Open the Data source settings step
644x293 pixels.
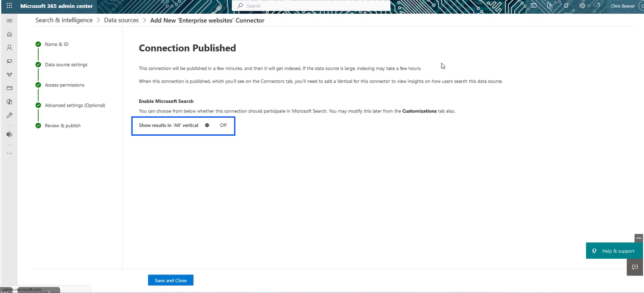[66, 64]
